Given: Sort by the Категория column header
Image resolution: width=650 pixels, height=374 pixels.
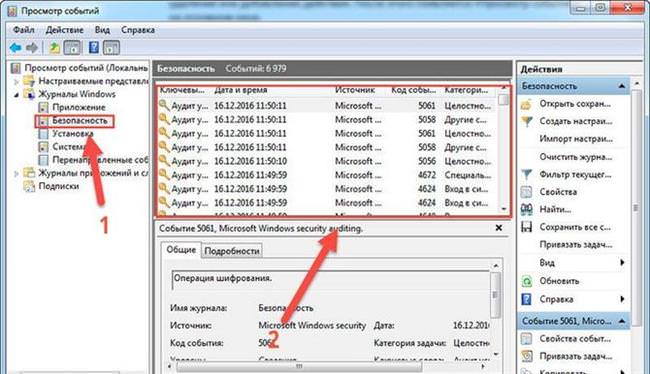Looking at the screenshot, I should pos(466,90).
